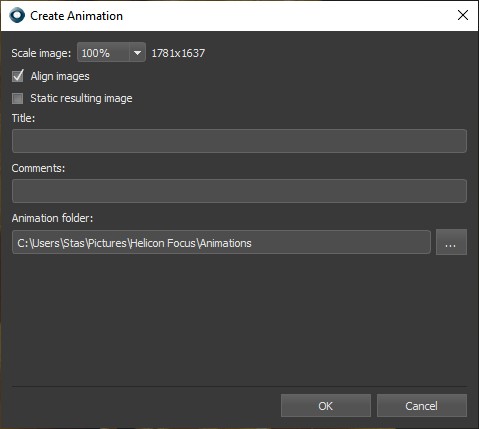Focus the Title input field
479x429 pixels.
click(239, 141)
